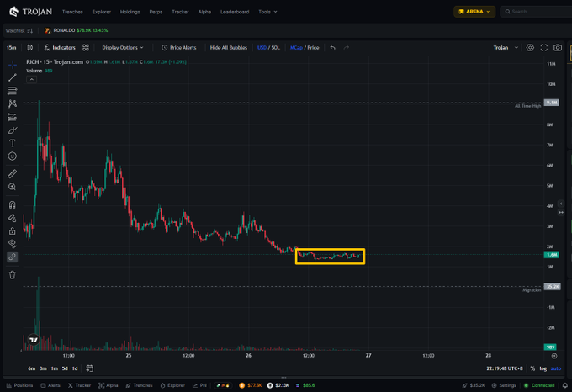This screenshot has height=392, width=572.
Task: Expand the Trojan layout dropdown
Action: pos(506,48)
